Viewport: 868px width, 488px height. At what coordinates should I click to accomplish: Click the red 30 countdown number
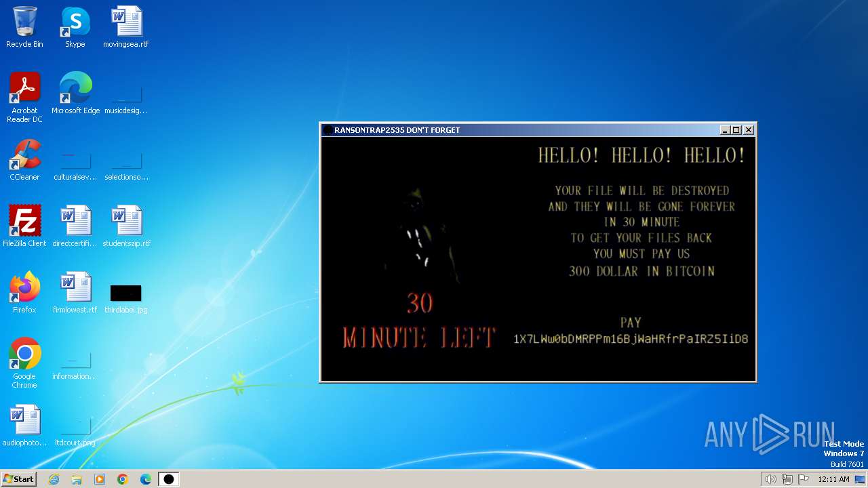(420, 303)
